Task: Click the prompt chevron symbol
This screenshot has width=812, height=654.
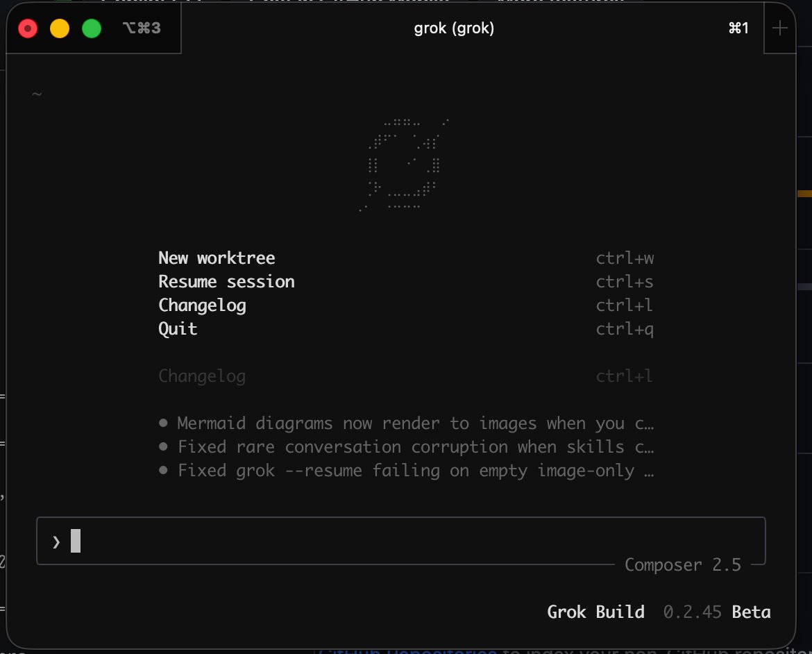Action: (x=56, y=542)
